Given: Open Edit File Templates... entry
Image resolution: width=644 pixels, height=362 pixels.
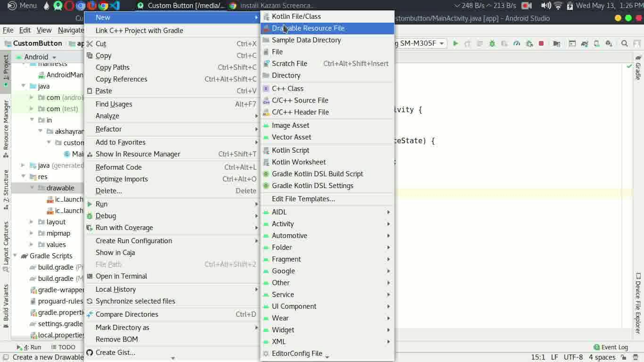Looking at the screenshot, I should (x=327, y=199).
